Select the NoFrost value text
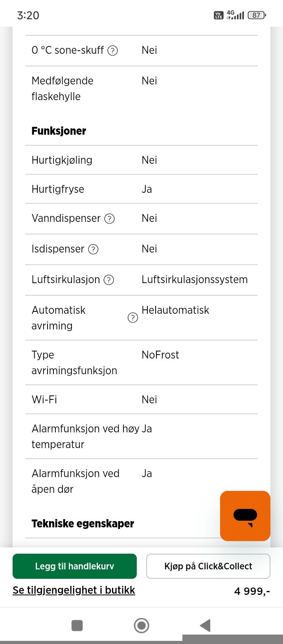 [160, 355]
